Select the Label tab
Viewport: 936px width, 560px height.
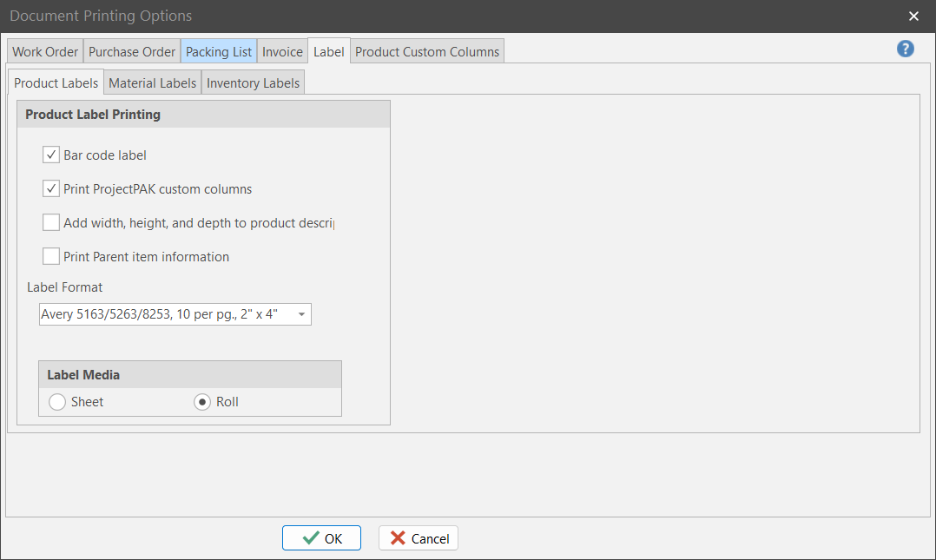329,52
